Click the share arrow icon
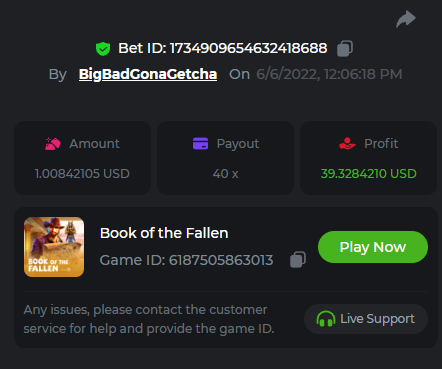This screenshot has width=442, height=369. tap(406, 19)
